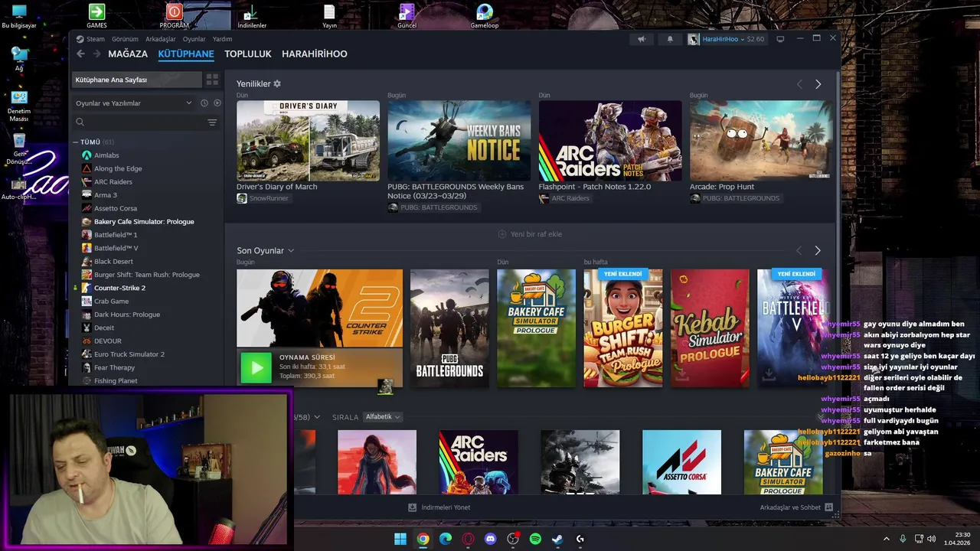Show next Yenilikler news items

coord(818,84)
